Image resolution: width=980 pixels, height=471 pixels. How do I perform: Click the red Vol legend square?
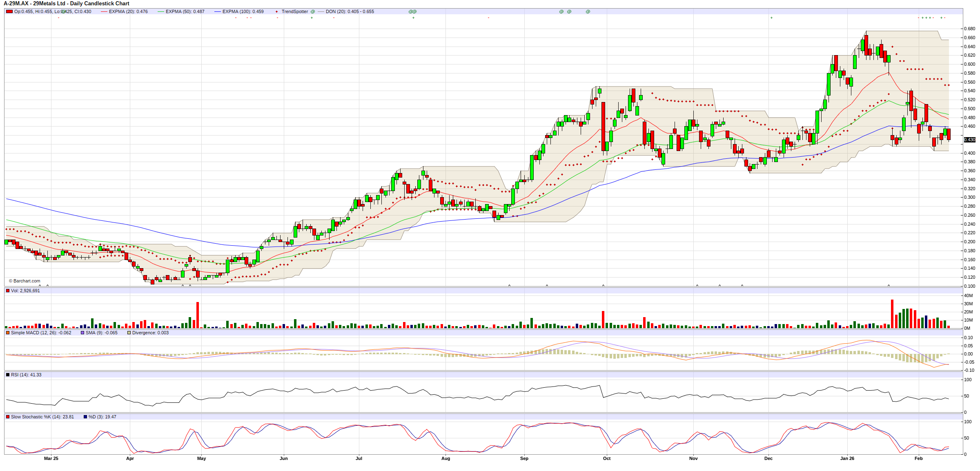coord(8,291)
